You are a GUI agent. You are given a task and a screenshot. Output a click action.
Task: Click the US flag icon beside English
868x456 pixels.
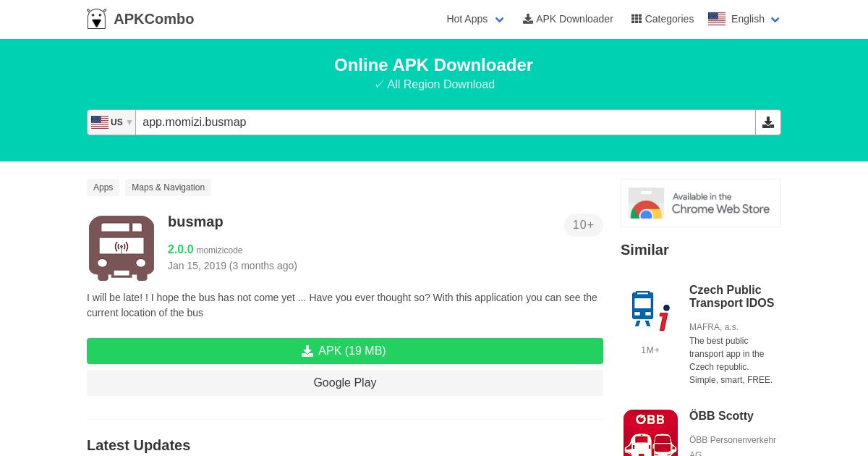(717, 19)
